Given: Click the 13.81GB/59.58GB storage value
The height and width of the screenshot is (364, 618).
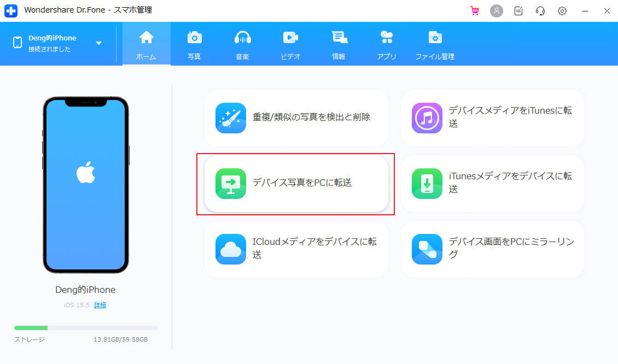Looking at the screenshot, I should (x=121, y=339).
